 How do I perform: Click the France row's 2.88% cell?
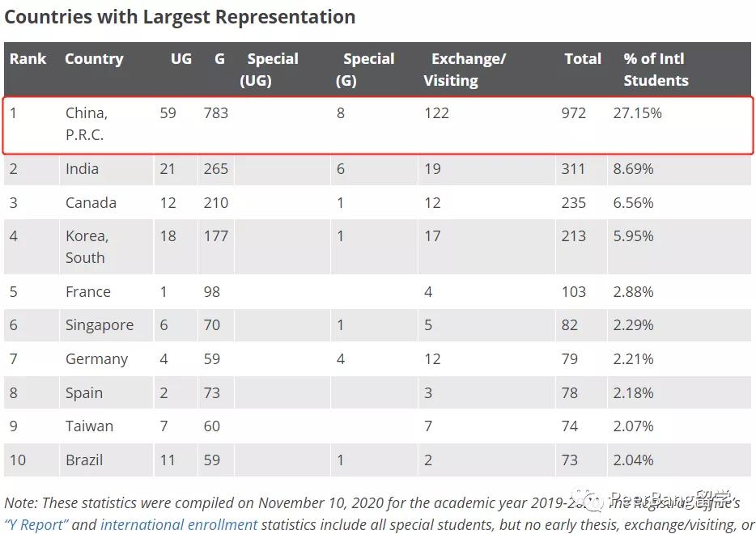[x=633, y=292]
